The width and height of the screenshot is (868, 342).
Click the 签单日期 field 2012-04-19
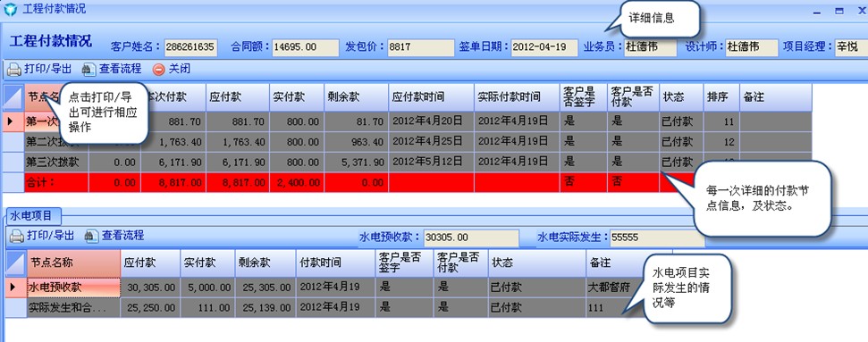[544, 47]
